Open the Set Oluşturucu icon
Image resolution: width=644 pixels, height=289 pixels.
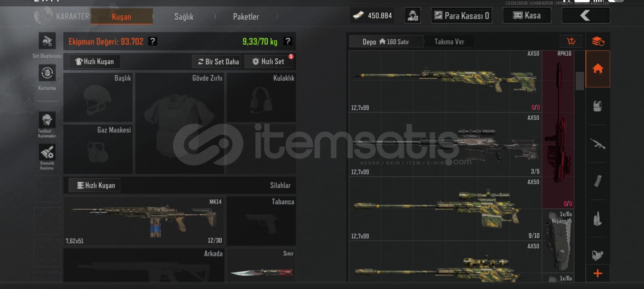click(x=47, y=41)
